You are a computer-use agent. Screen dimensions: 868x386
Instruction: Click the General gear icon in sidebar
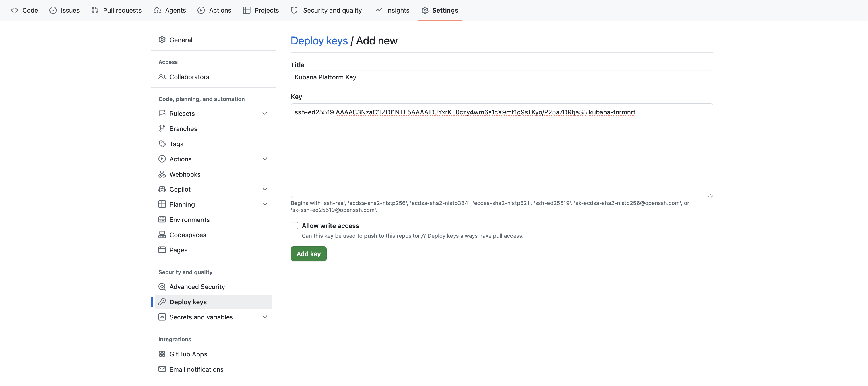coord(162,40)
